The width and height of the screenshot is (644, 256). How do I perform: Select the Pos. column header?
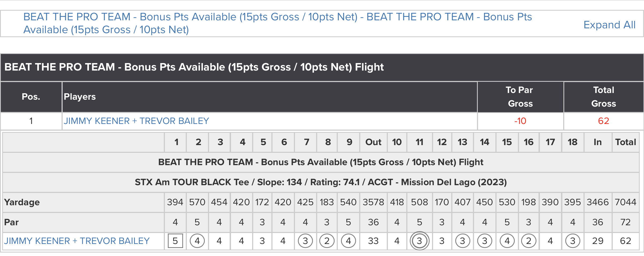[31, 97]
